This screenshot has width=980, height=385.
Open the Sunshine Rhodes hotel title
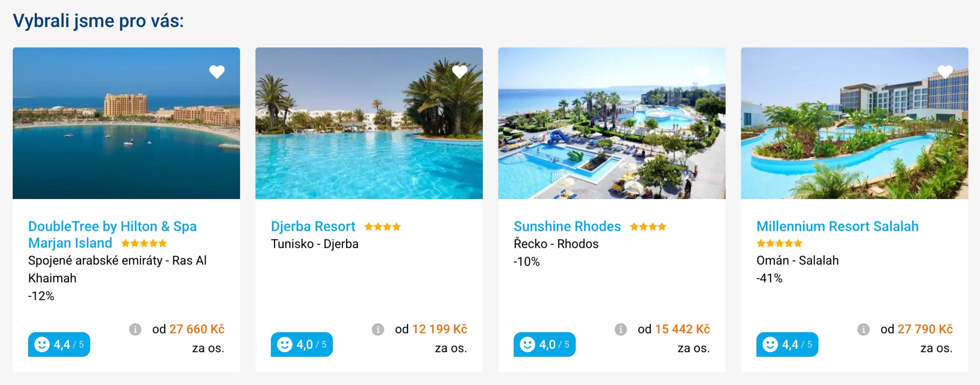click(567, 226)
